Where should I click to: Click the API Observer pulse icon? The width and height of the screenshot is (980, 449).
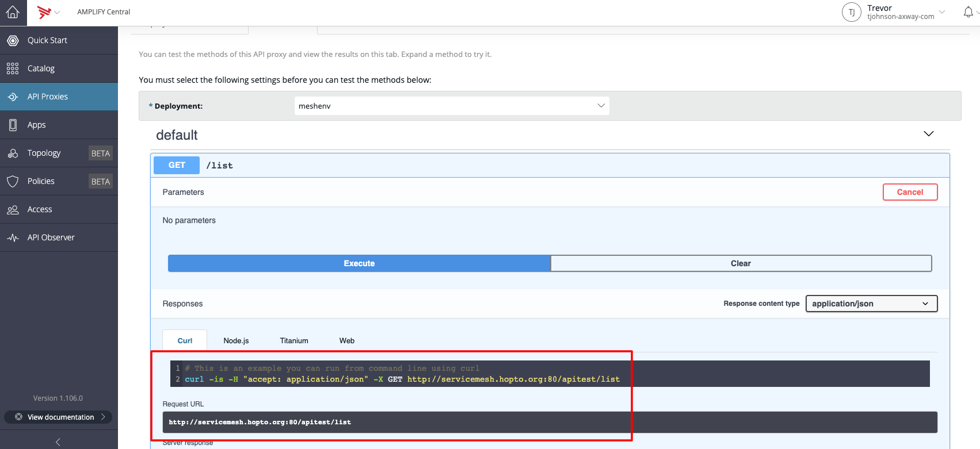[x=13, y=237]
